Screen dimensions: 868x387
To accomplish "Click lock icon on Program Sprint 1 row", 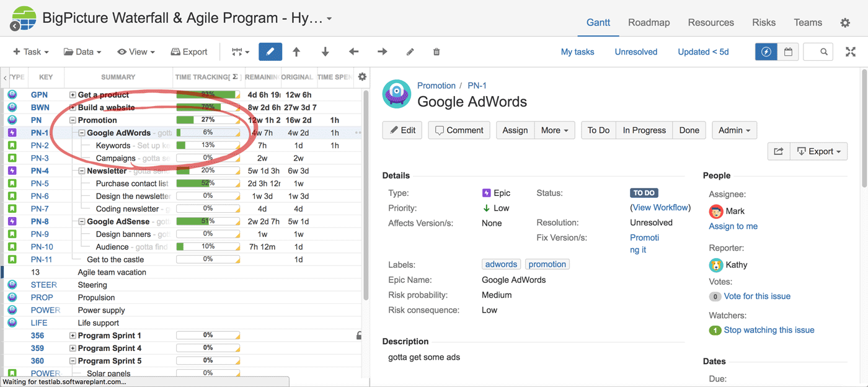I will coord(359,336).
